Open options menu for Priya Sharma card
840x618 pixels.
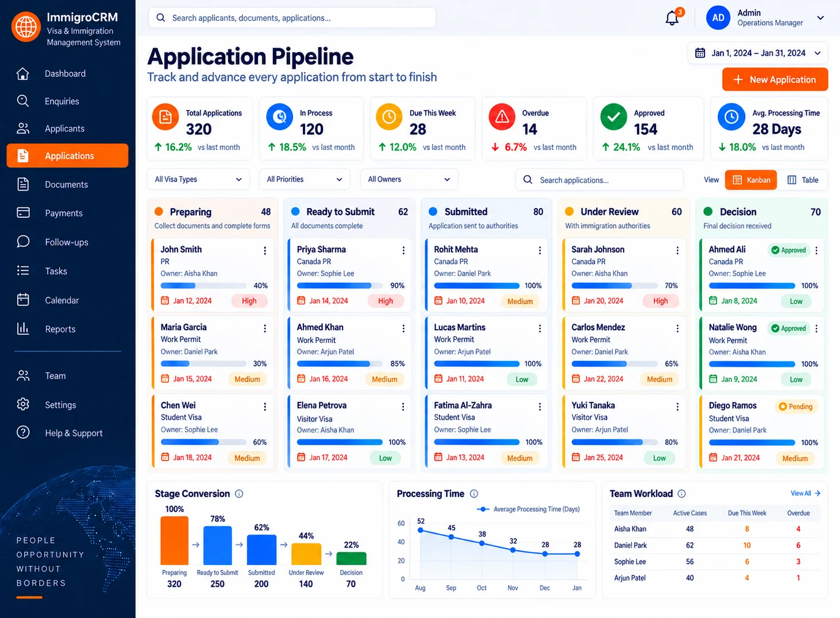(x=403, y=250)
